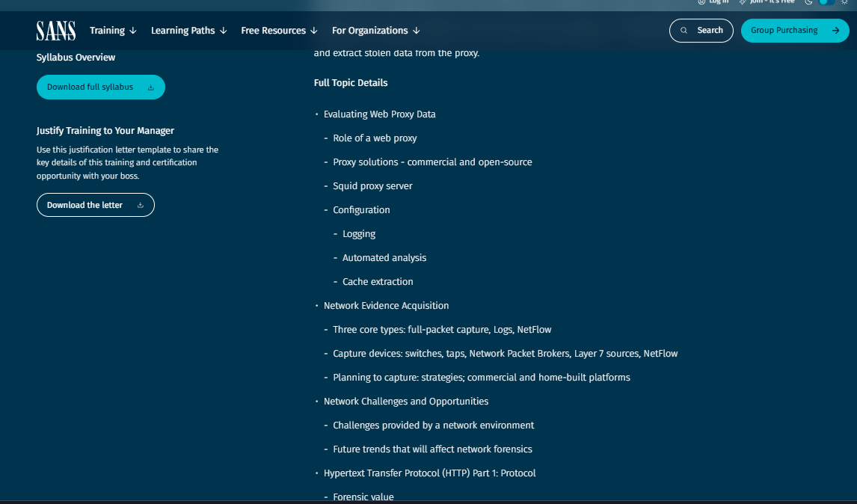Click Automated analysis sub-item
857x504 pixels.
384,257
